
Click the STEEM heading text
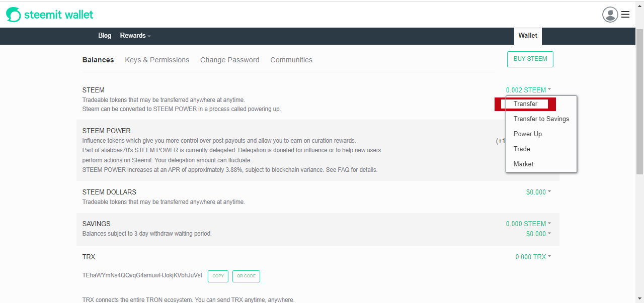(x=94, y=90)
